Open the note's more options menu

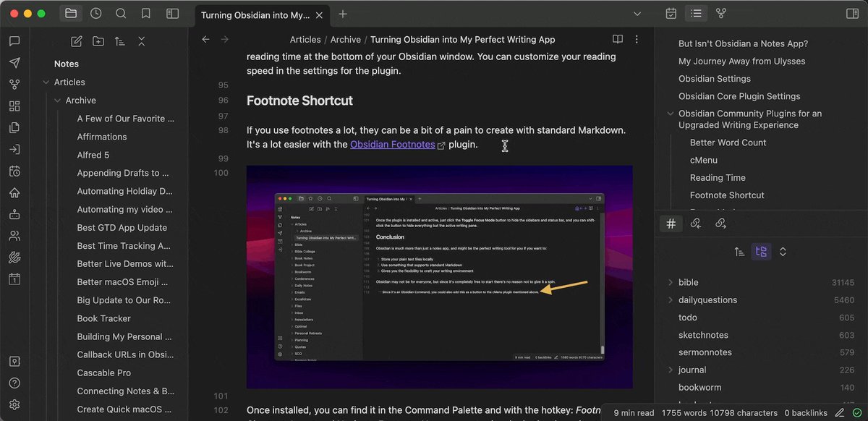click(x=637, y=40)
